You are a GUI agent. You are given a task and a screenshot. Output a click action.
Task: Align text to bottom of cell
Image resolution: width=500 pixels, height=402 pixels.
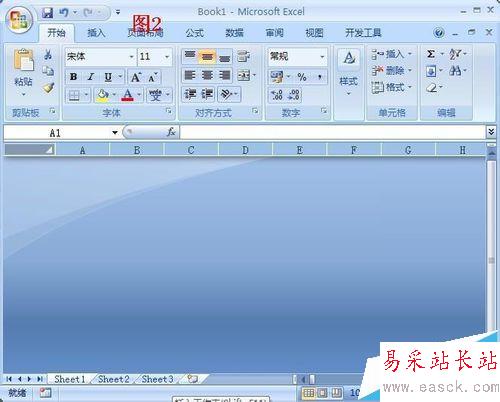(224, 57)
